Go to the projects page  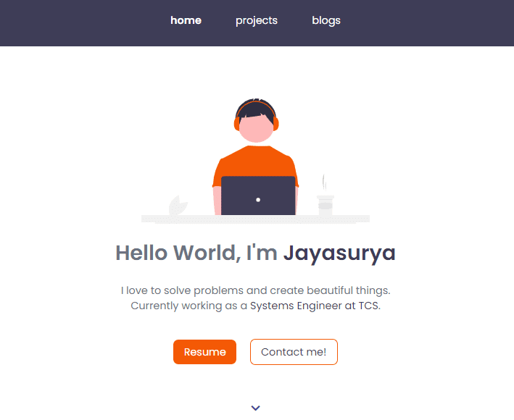click(257, 20)
